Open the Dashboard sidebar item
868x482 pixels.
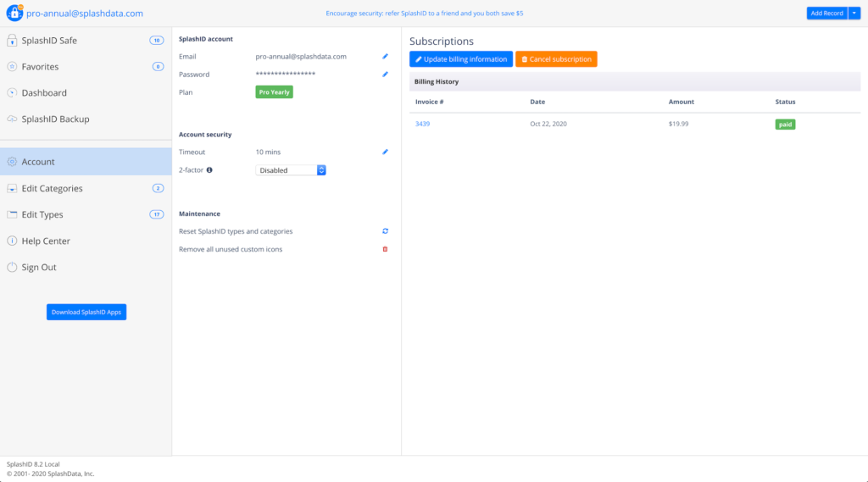[44, 93]
